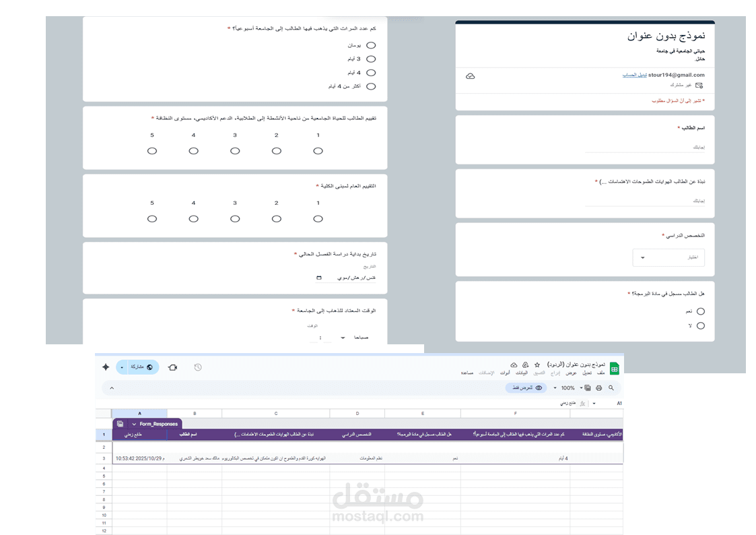Image resolution: width=756 pixels, height=535 pixels.
Task: Open version history clock icon
Action: tap(197, 367)
